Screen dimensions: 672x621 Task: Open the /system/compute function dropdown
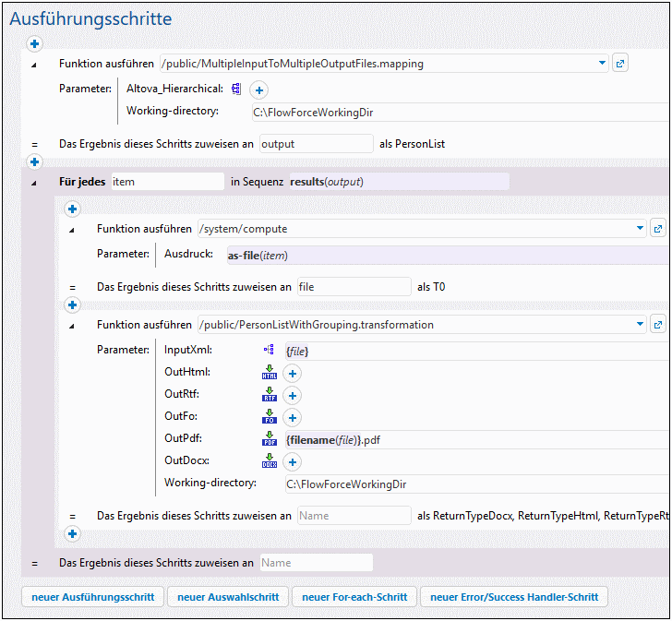pyautogui.click(x=641, y=228)
